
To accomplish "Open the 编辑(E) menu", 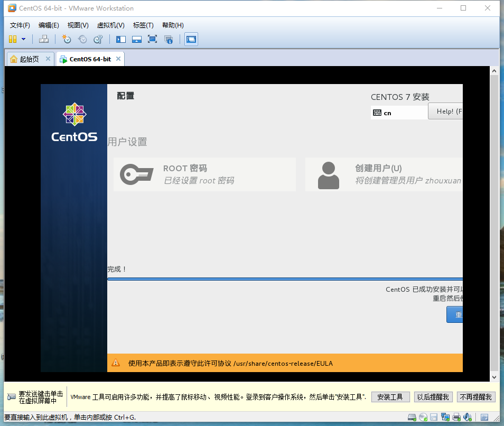I will 49,25.
